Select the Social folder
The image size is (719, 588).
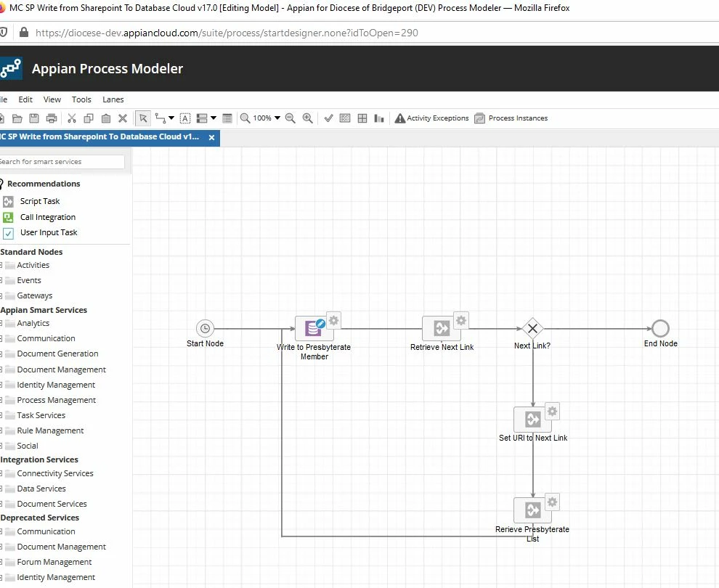point(28,446)
